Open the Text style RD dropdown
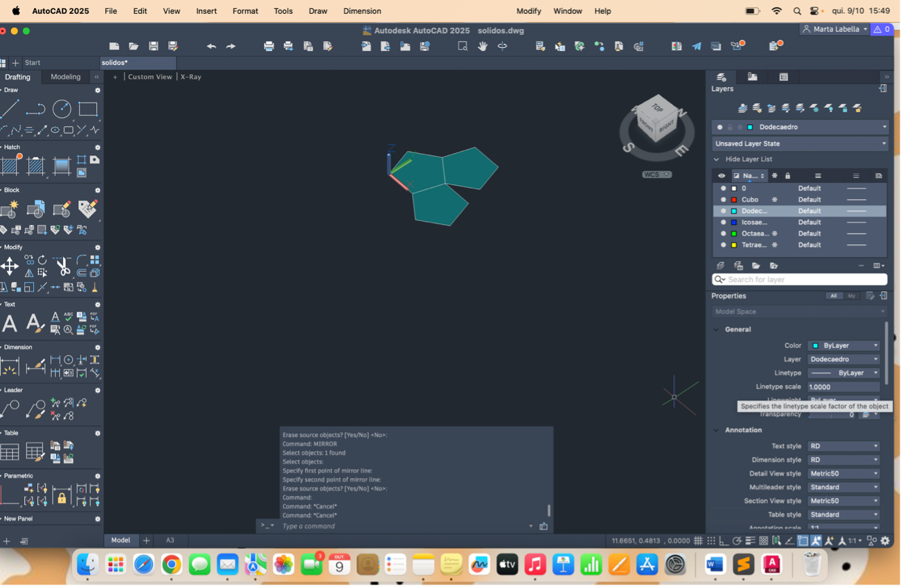Image resolution: width=903 pixels, height=588 pixels. 844,447
